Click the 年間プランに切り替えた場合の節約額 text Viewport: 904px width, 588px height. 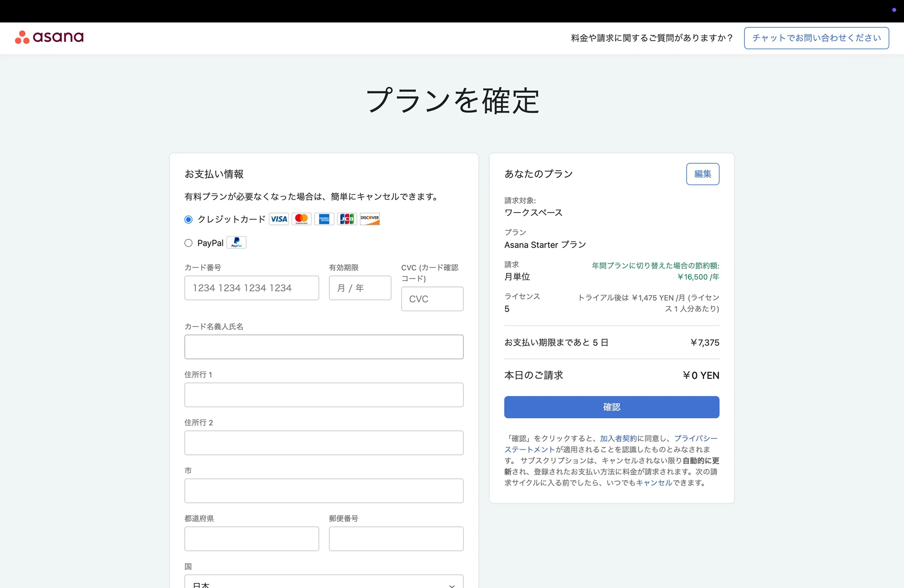[x=656, y=265]
